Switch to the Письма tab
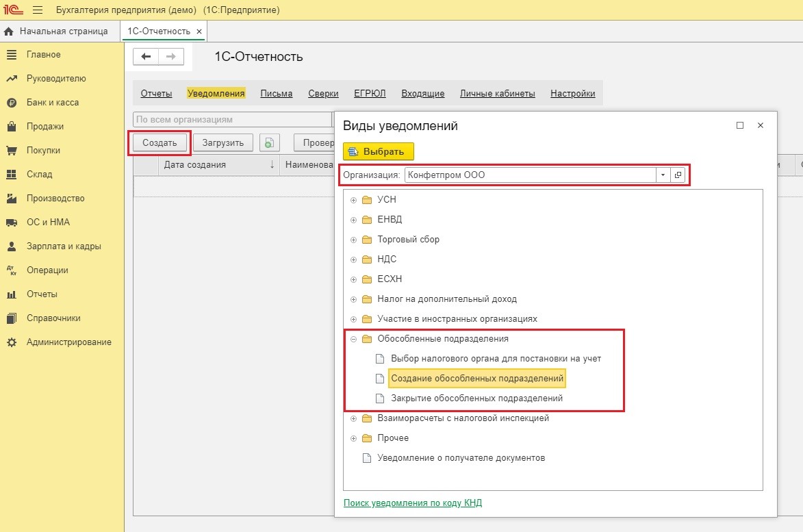This screenshot has height=532, width=803. click(276, 94)
